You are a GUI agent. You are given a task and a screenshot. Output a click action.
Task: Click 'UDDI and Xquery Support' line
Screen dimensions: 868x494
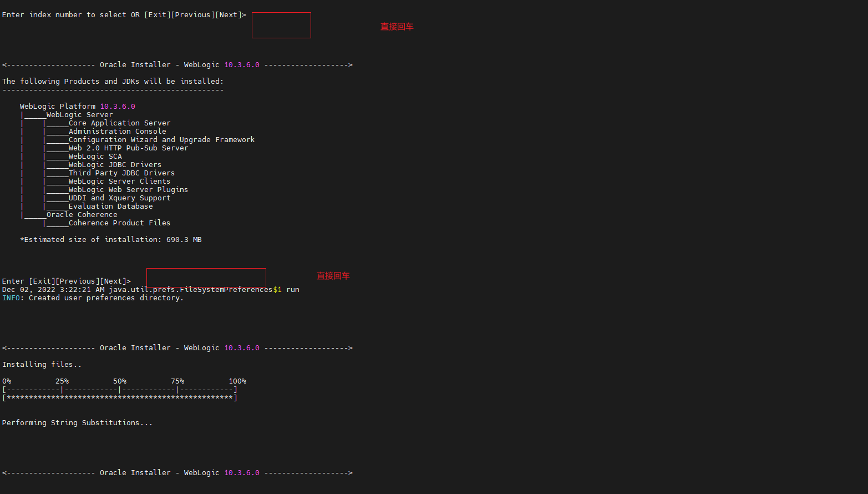(x=119, y=198)
